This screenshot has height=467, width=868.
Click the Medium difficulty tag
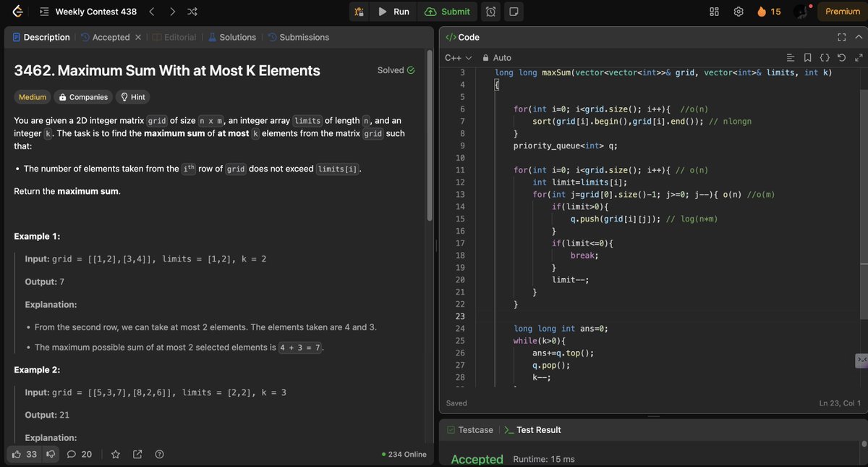tap(33, 97)
